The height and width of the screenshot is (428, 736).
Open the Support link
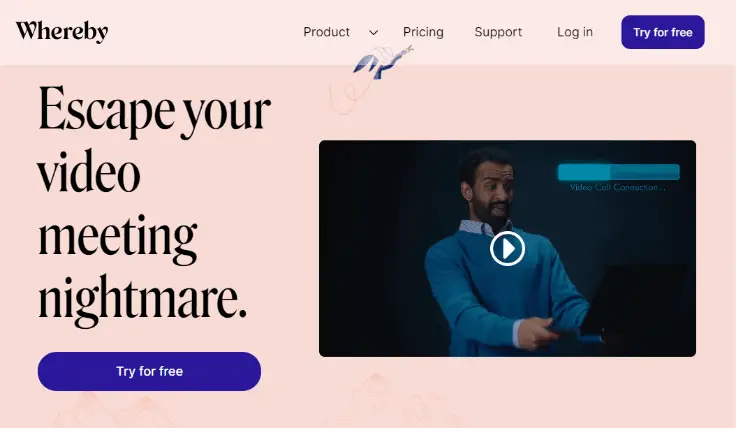498,32
